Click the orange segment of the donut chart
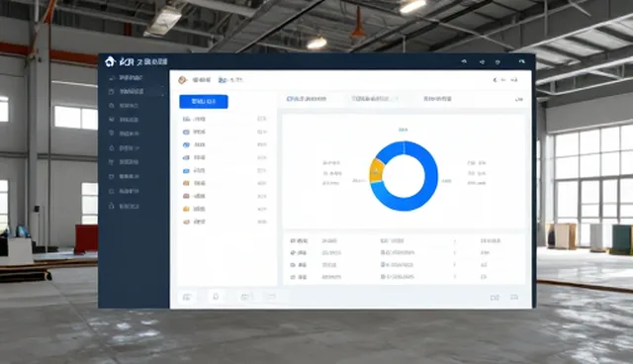Viewport: 633px width, 364px height. pos(376,170)
